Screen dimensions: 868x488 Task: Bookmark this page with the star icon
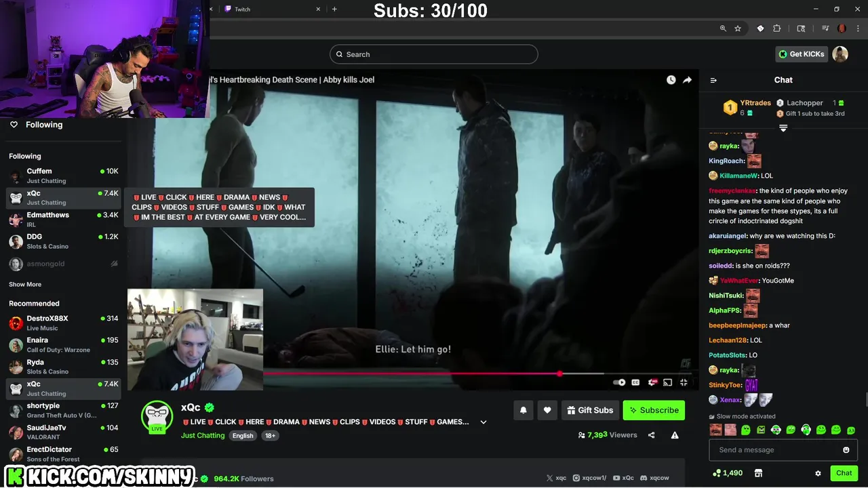738,28
